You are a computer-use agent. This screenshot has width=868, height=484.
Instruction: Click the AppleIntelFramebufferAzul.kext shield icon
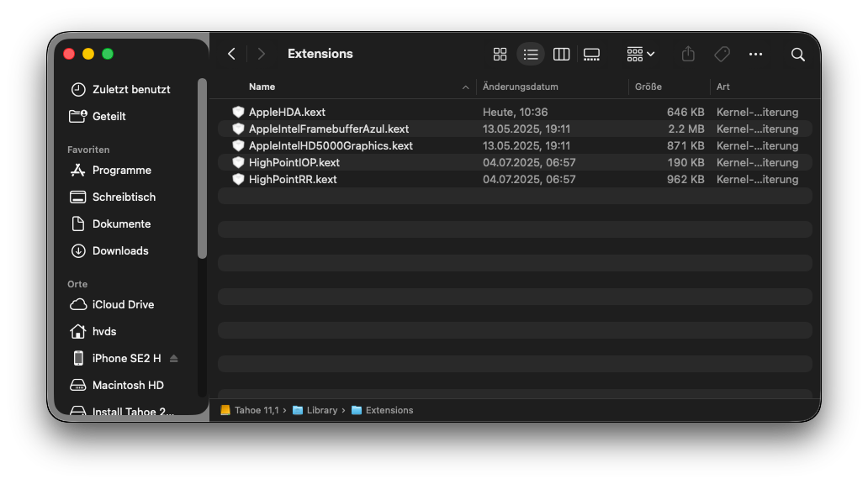point(238,129)
